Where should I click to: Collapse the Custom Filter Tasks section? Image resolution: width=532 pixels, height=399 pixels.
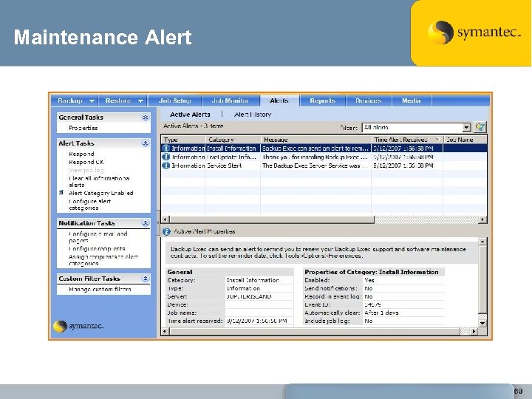pos(146,279)
